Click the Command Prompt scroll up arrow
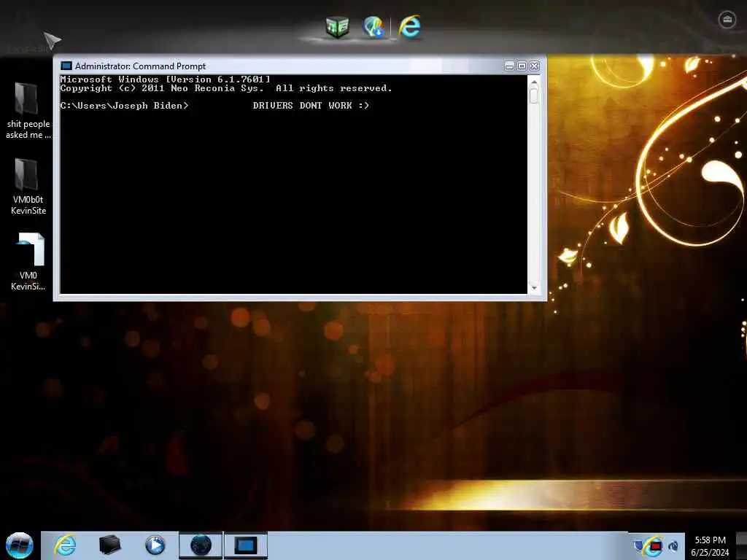 tap(533, 82)
